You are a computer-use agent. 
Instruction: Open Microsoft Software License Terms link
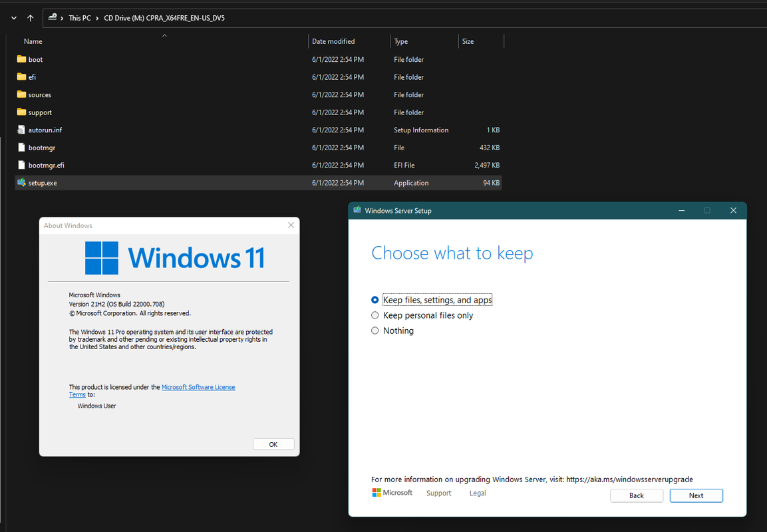pyautogui.click(x=198, y=387)
